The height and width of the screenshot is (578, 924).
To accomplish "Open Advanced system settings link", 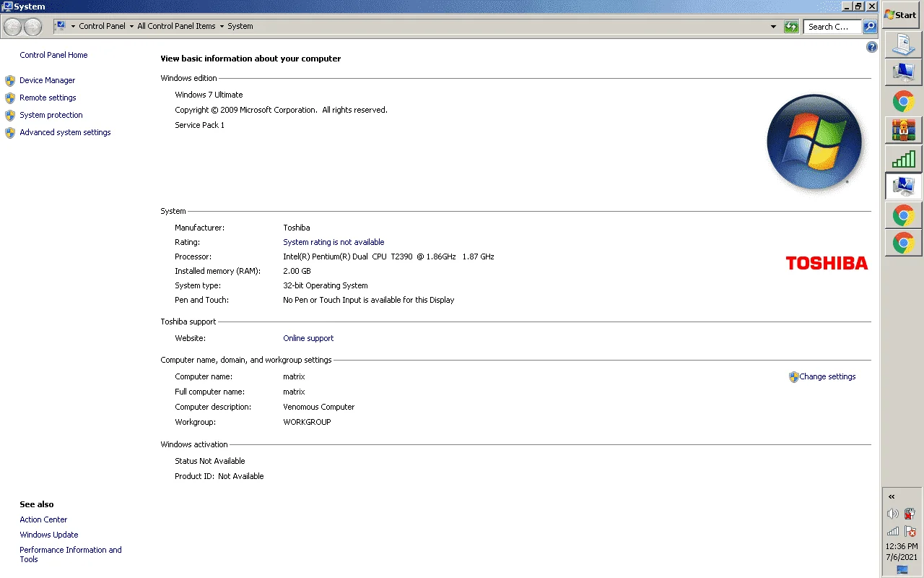I will pos(65,132).
